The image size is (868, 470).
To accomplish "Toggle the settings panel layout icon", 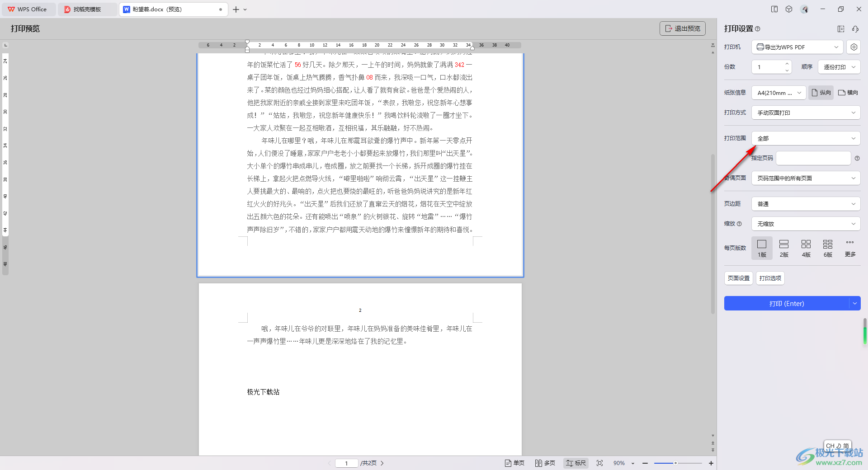I will 841,29.
